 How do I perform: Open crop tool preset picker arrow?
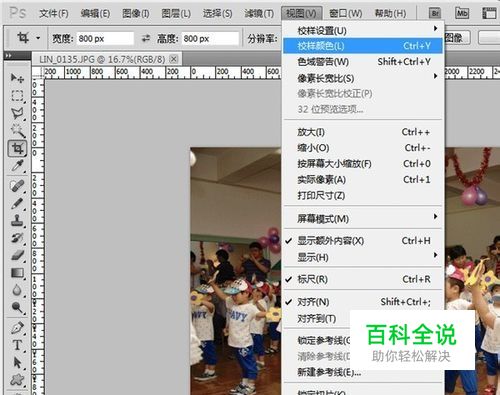pyautogui.click(x=38, y=38)
